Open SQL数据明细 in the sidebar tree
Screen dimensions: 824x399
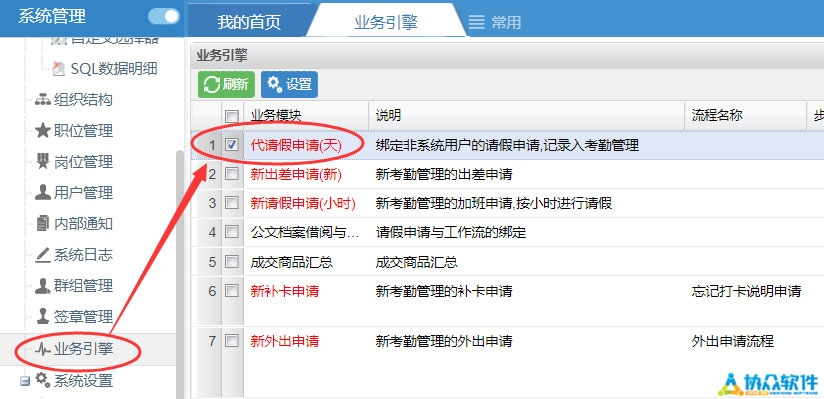114,68
